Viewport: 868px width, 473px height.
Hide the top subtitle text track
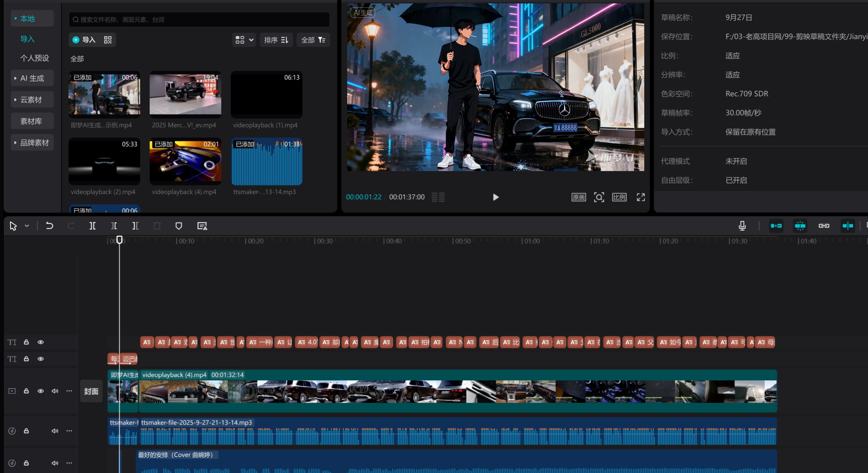41,342
